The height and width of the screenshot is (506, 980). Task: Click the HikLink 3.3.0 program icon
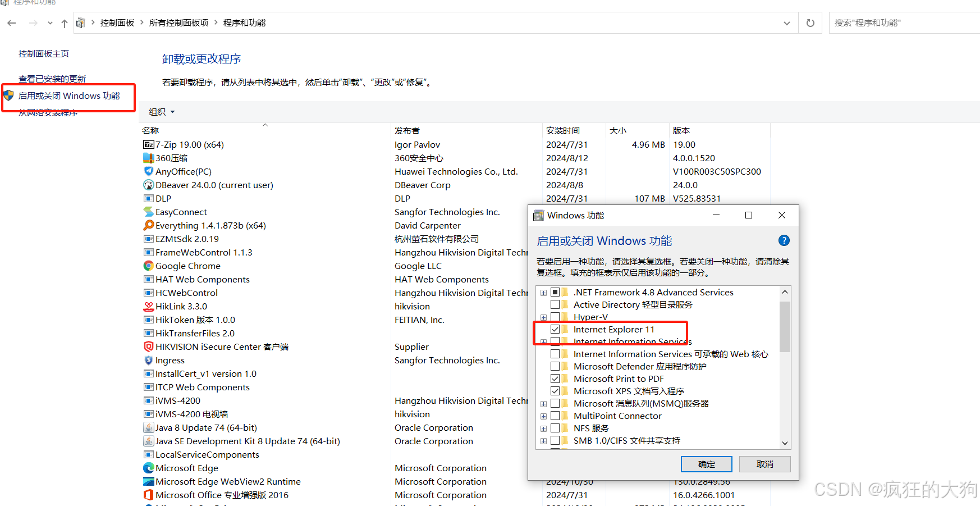[x=148, y=306]
